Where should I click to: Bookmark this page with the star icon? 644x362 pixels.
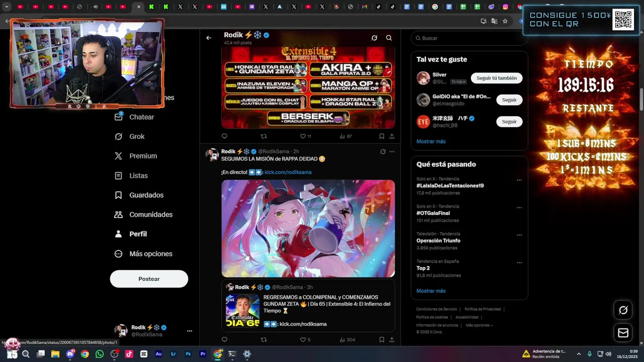[x=505, y=21]
